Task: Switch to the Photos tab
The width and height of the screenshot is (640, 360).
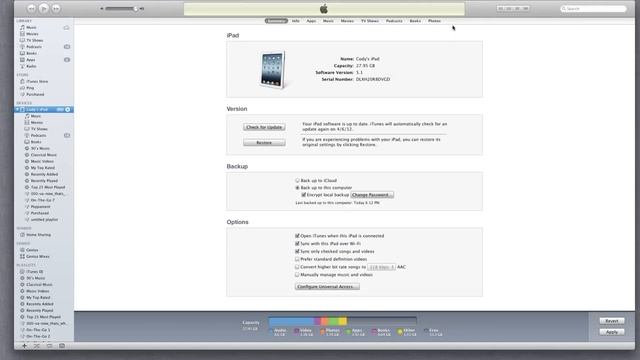Action: [434, 21]
